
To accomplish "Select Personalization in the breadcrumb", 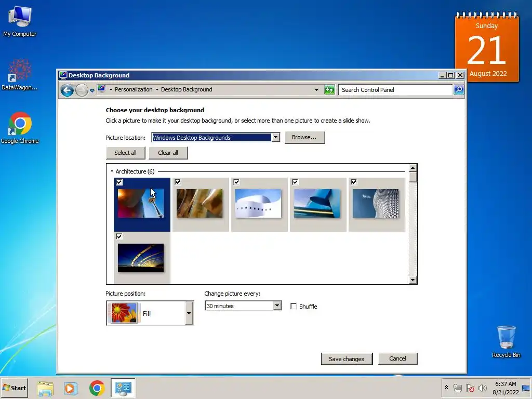I will [x=134, y=89].
